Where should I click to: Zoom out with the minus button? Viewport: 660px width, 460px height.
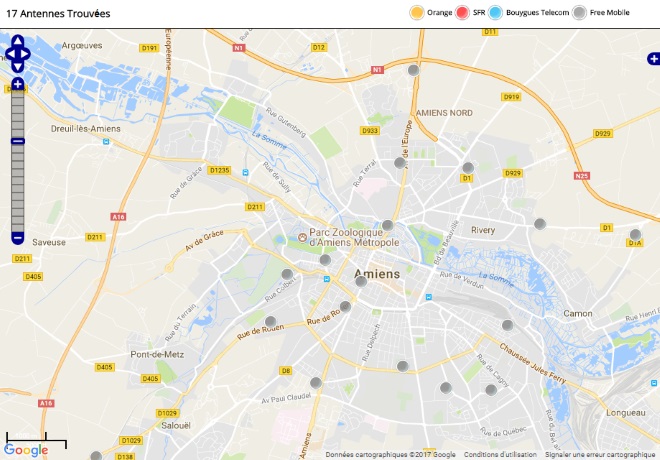(18, 238)
